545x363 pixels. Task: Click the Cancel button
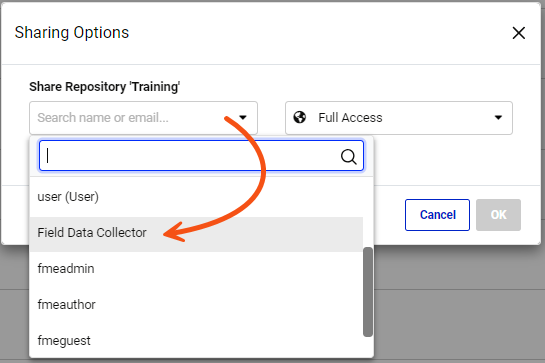[x=437, y=215]
